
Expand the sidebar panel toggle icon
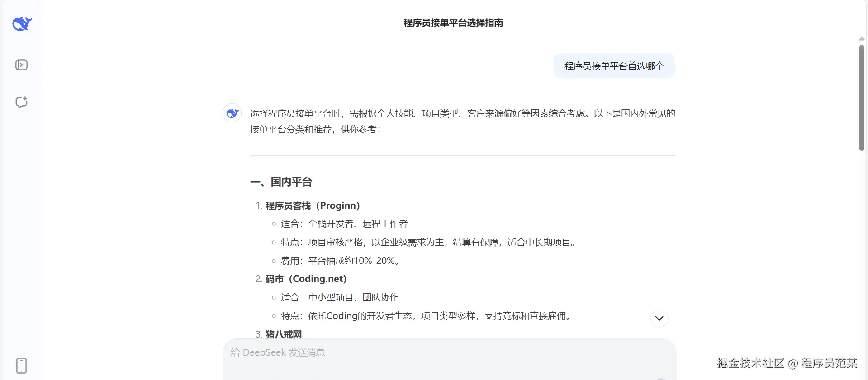click(x=21, y=65)
